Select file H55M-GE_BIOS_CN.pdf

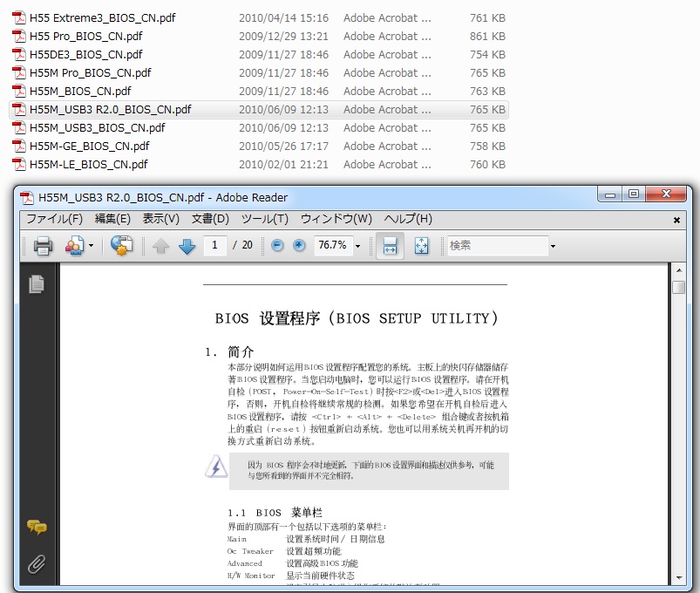pyautogui.click(x=89, y=146)
